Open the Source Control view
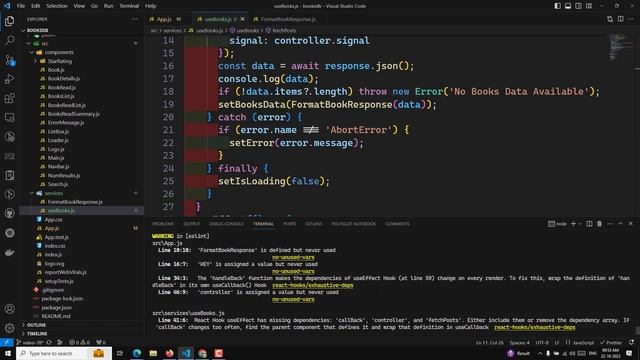640x360 pixels. point(9,60)
